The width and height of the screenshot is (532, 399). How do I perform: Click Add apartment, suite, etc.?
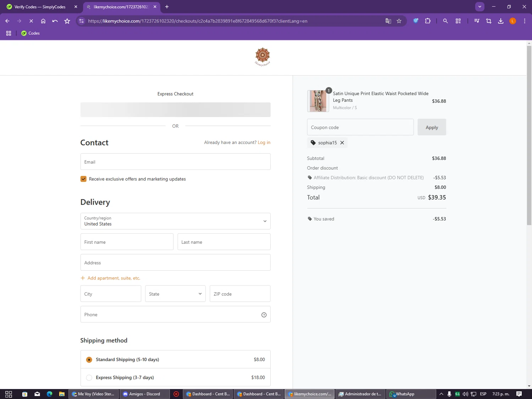click(x=110, y=278)
